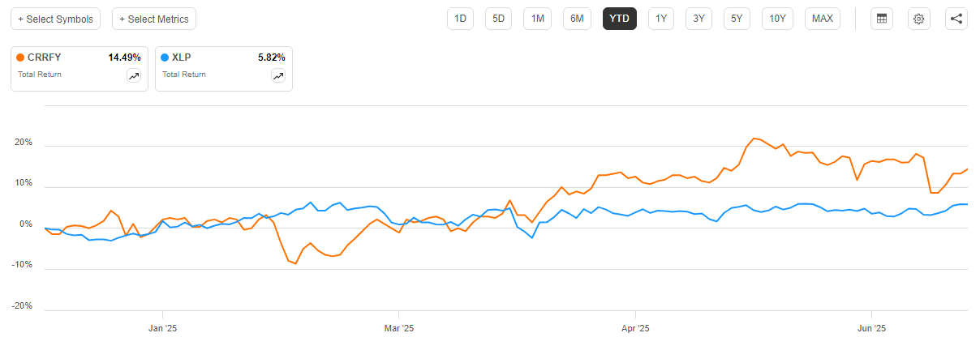This screenshot has width=980, height=350.
Task: Click the blue XLP color dot
Action: [165, 58]
